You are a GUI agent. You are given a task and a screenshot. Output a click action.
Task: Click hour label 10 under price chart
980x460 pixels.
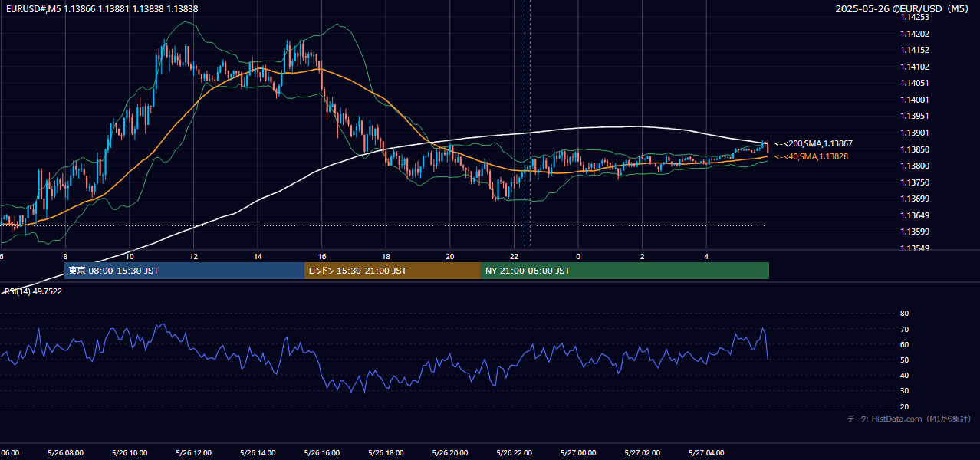coord(130,256)
